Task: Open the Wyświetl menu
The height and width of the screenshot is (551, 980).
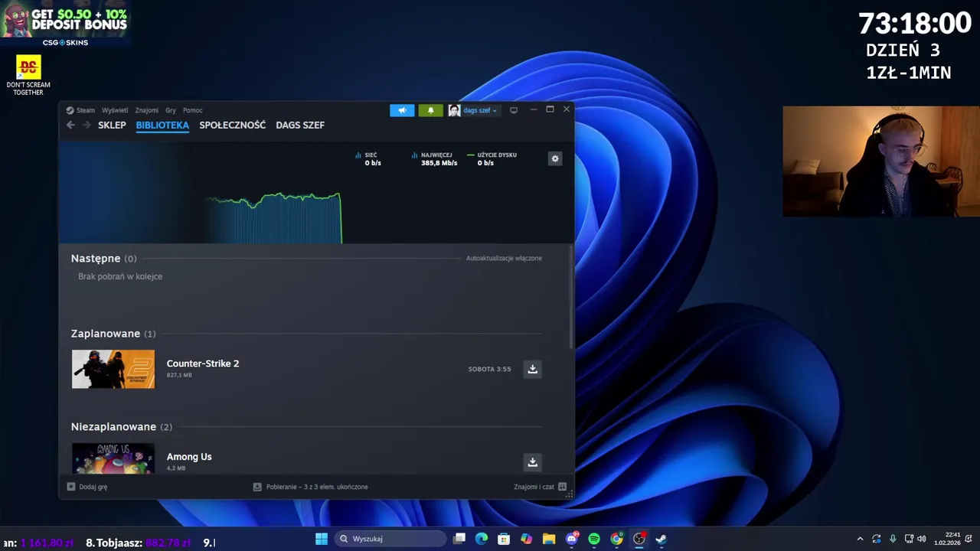Action: tap(115, 110)
